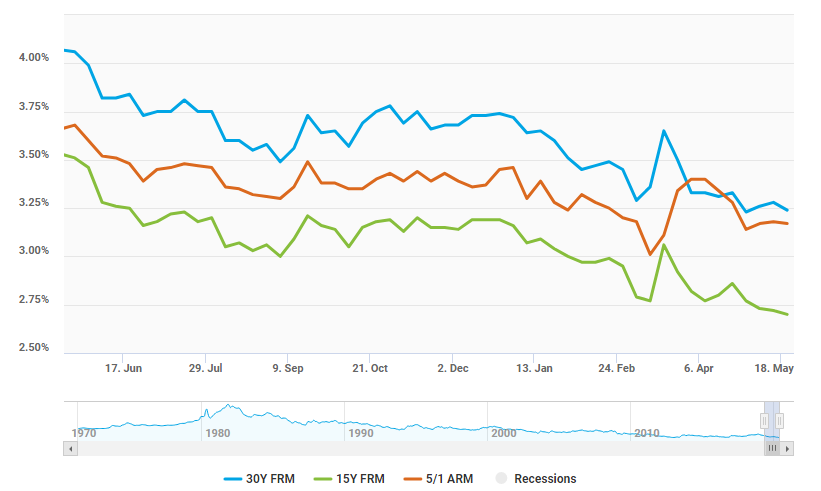Click the 3.25% y-axis label
The width and height of the screenshot is (821, 491).
coord(34,203)
